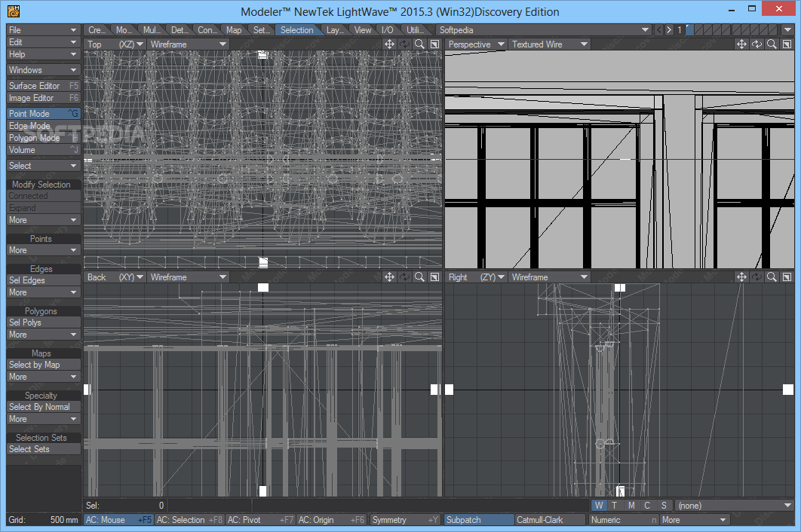Switch to the Cre.. (Create) tab
The width and height of the screenshot is (801, 532).
click(x=96, y=30)
